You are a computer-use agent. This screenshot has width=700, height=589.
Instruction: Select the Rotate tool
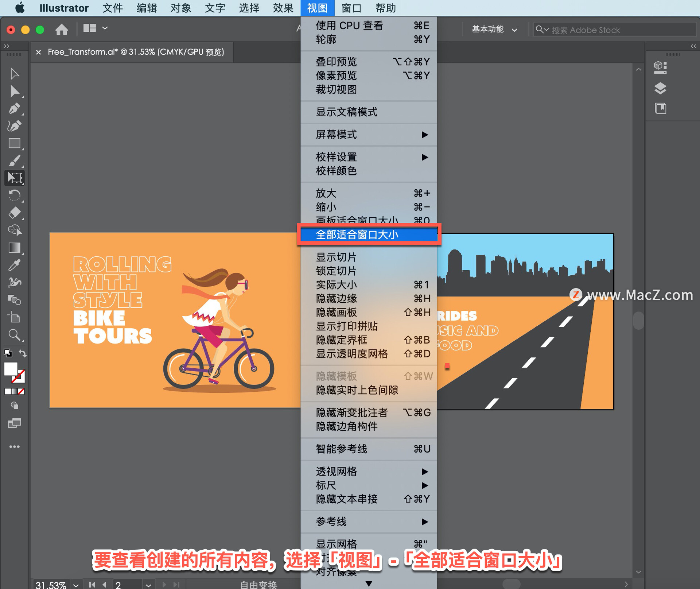15,195
